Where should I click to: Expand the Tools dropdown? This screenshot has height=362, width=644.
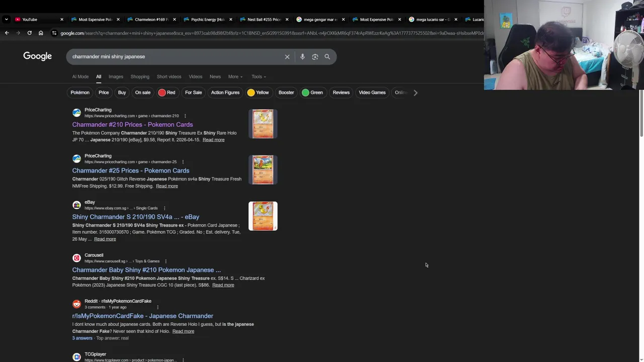point(259,76)
